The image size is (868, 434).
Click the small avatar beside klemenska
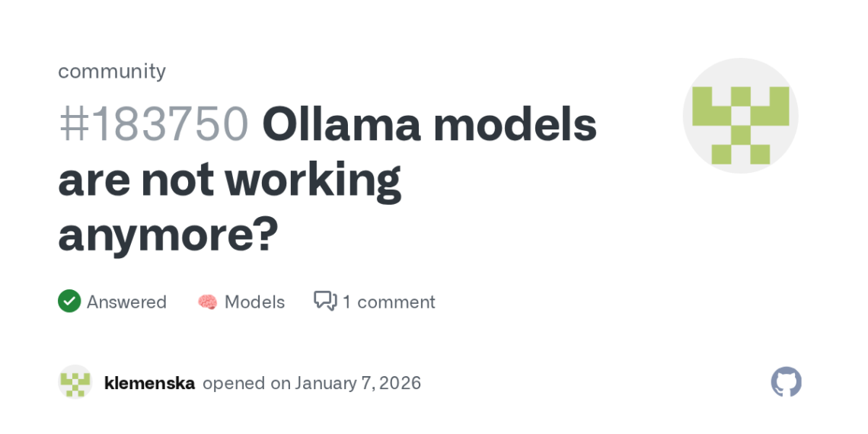pos(75,382)
